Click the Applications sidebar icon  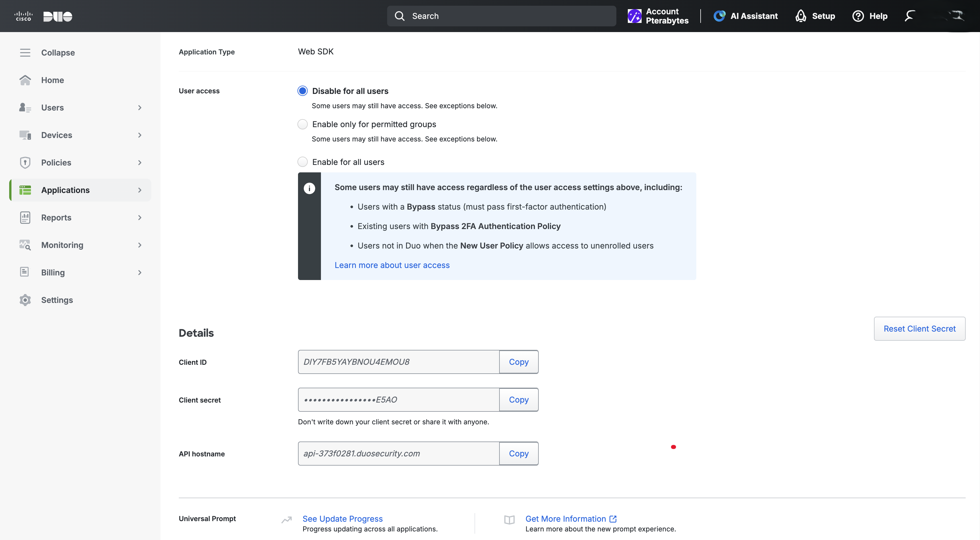(x=25, y=190)
